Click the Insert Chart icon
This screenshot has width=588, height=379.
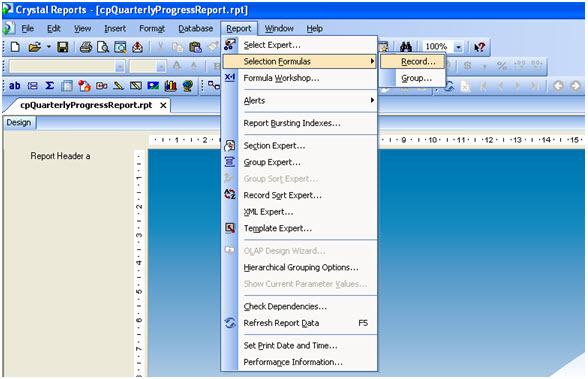pyautogui.click(x=170, y=86)
